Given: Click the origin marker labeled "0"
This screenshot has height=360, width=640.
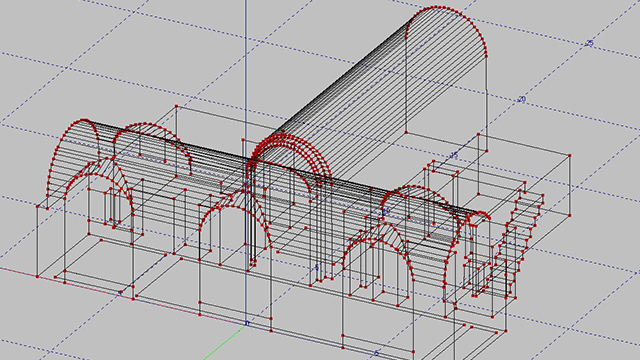Looking at the screenshot, I should tap(247, 323).
